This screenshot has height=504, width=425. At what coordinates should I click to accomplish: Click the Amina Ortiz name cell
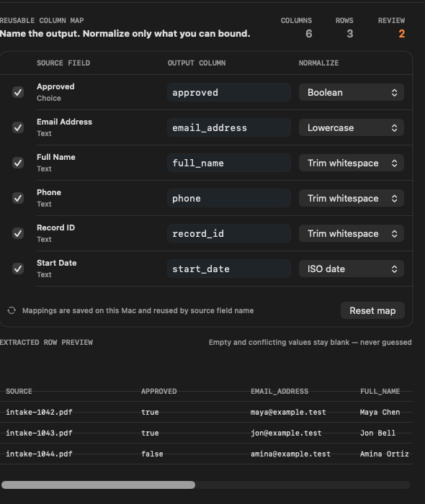pos(385,454)
